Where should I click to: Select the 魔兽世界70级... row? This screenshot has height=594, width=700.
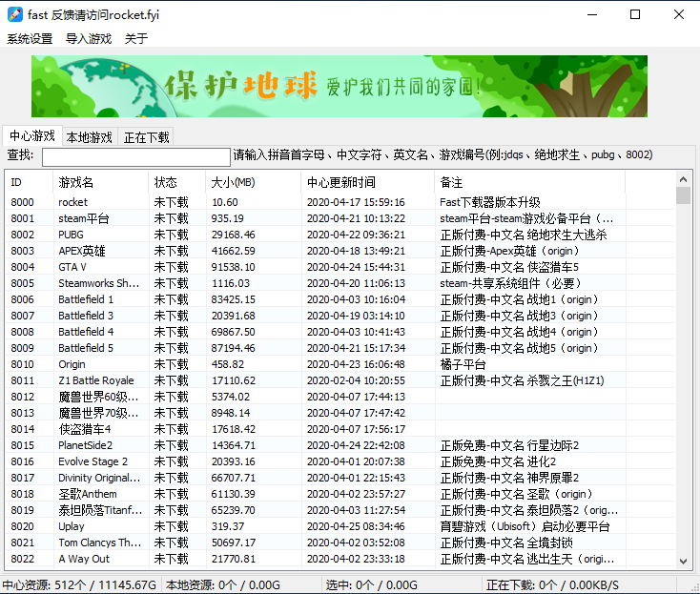(340, 413)
